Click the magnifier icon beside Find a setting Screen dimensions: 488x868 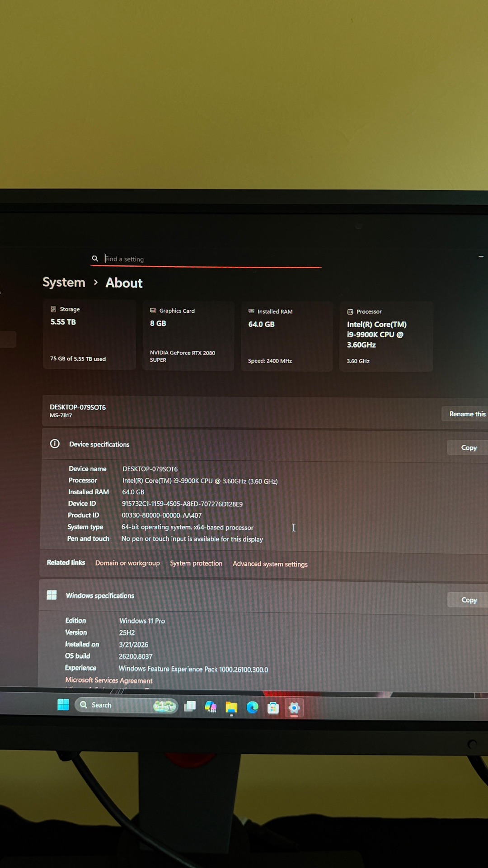(95, 259)
